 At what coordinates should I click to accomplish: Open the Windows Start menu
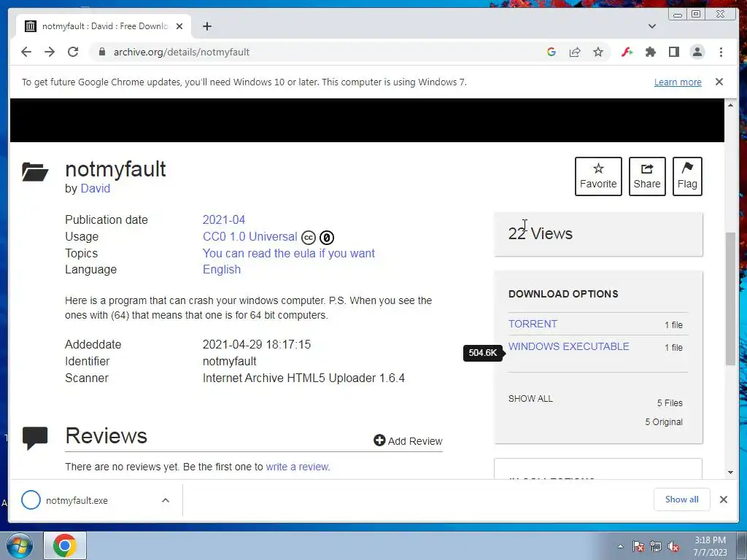(20, 545)
